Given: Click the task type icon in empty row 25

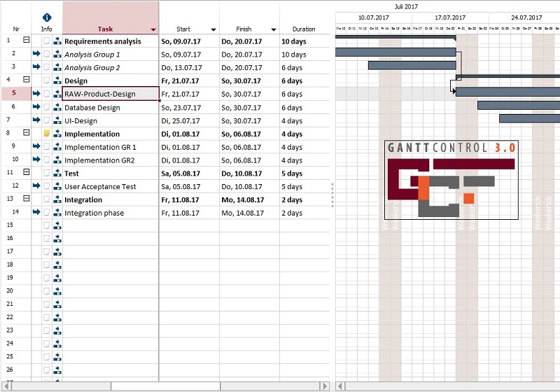Looking at the screenshot, I should 57,358.
